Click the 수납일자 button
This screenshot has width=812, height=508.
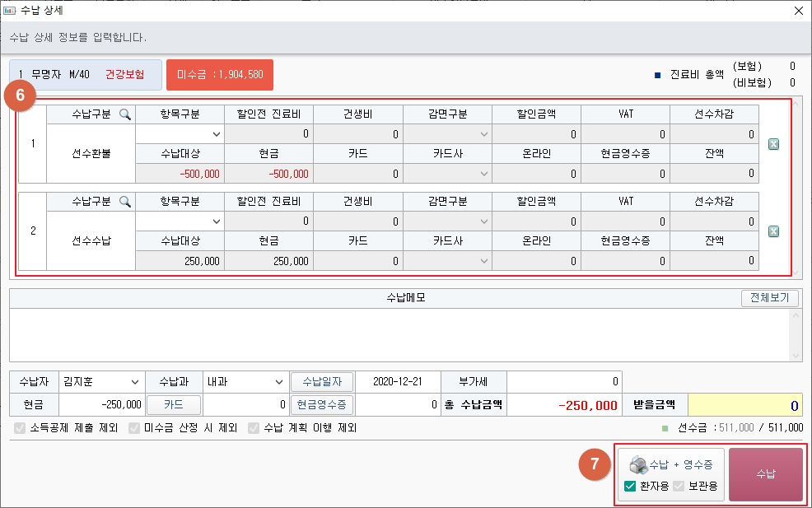coord(321,382)
